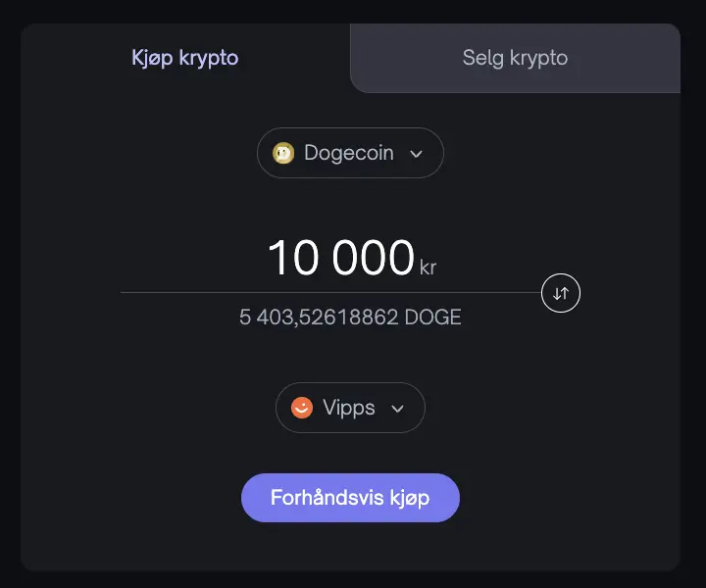Click the word Forhåndsvis on purple button
Viewport: 706px width, 588px height.
[x=327, y=497]
